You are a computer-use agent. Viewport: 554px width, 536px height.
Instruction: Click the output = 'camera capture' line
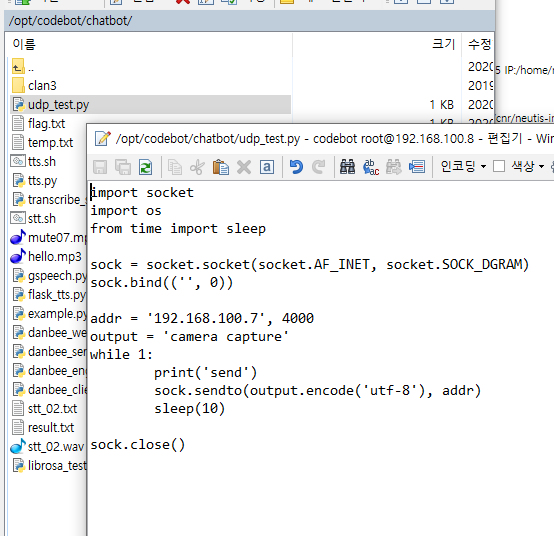click(x=190, y=337)
